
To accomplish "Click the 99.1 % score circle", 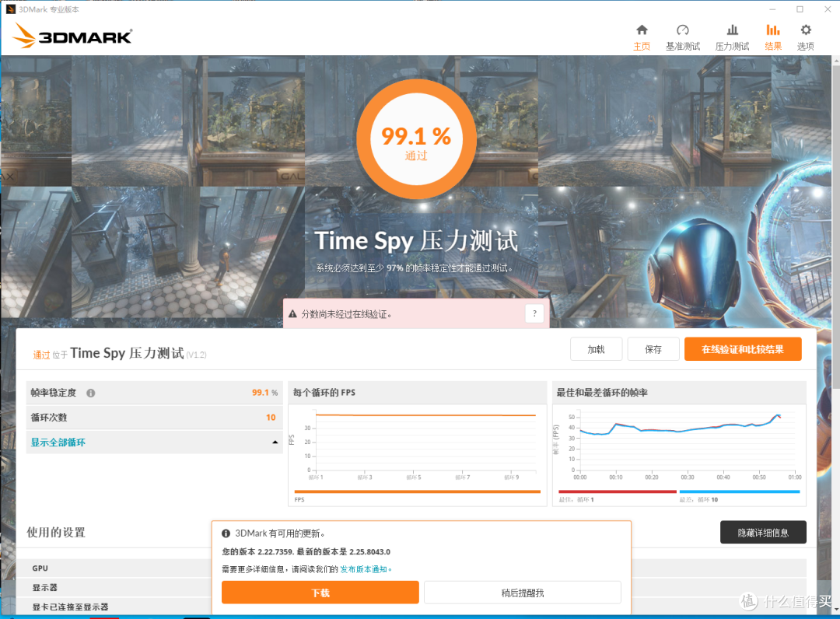I will click(x=416, y=139).
